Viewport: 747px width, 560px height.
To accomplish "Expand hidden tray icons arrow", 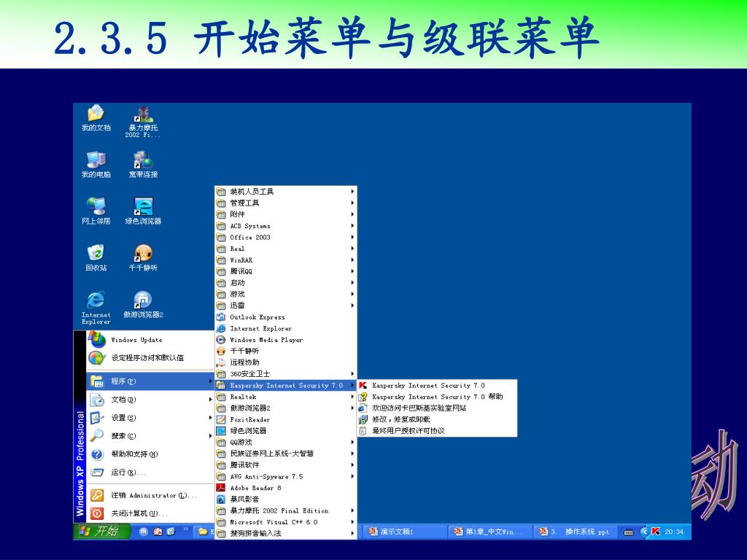I will 645,532.
